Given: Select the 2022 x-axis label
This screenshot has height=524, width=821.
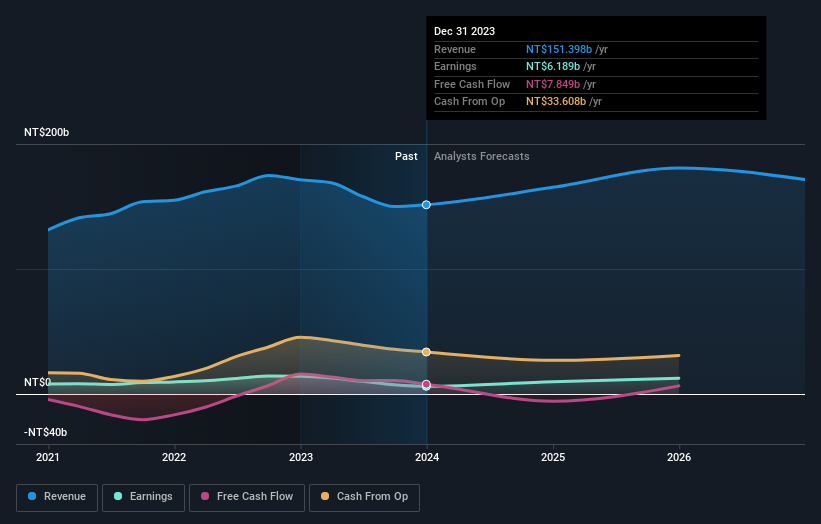Looking at the screenshot, I should 174,458.
